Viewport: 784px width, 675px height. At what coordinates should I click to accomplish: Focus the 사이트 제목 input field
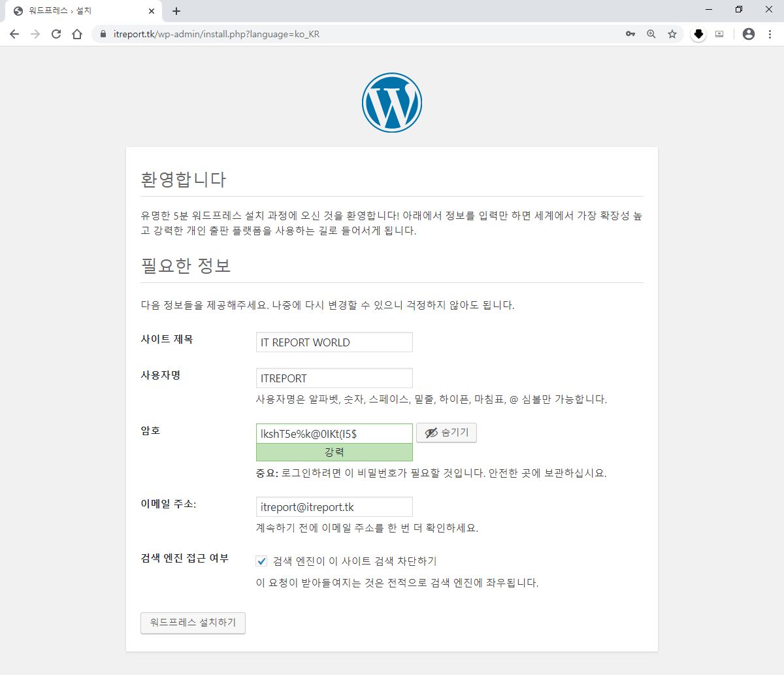tap(335, 342)
